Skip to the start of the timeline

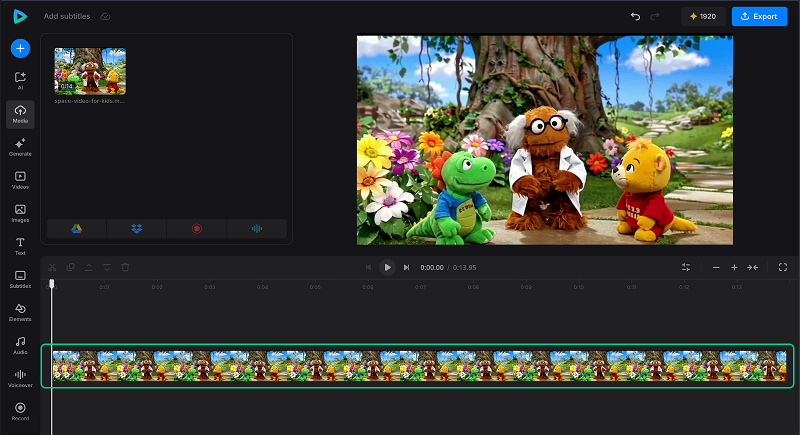[x=368, y=267]
